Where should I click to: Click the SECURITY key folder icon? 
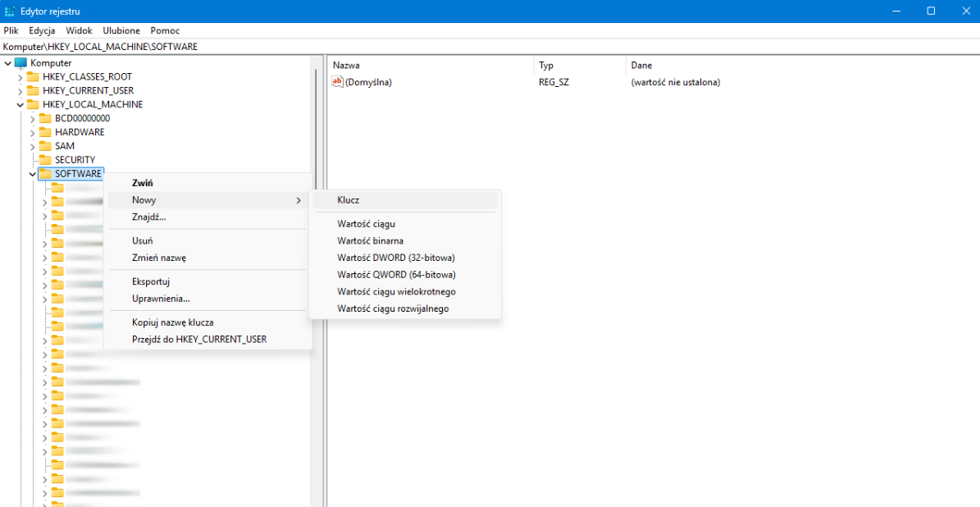45,160
